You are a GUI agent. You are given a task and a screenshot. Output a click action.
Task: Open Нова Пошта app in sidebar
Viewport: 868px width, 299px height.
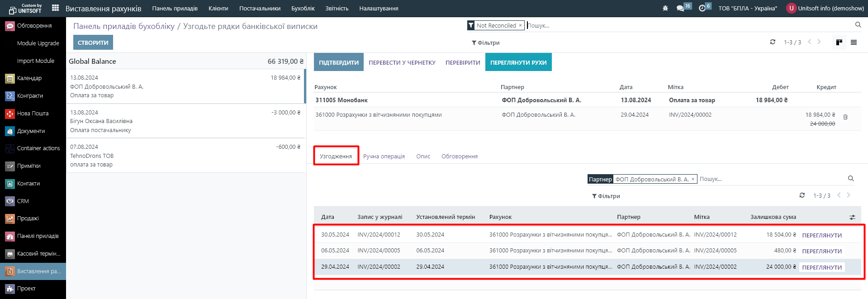click(x=33, y=114)
